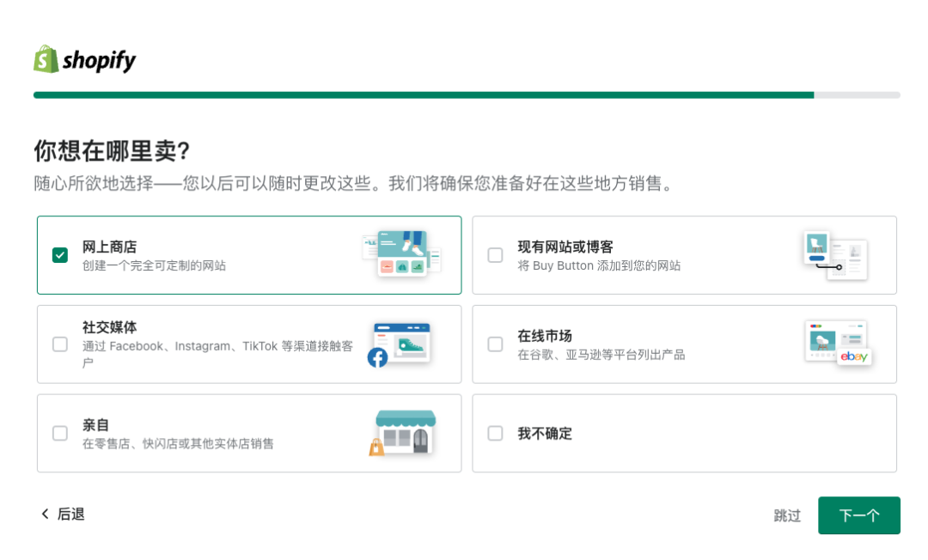This screenshot has width=928, height=560.
Task: Click the 跳过 link
Action: (x=787, y=515)
